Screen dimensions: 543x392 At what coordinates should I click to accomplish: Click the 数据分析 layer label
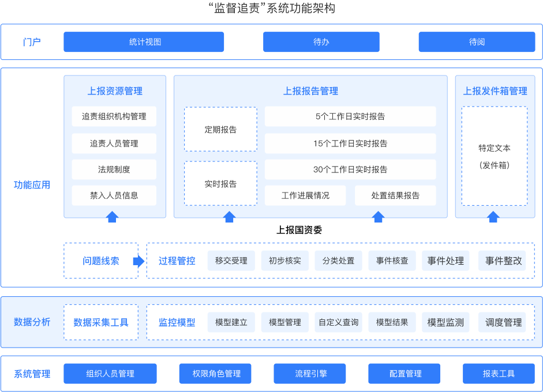pyautogui.click(x=32, y=322)
